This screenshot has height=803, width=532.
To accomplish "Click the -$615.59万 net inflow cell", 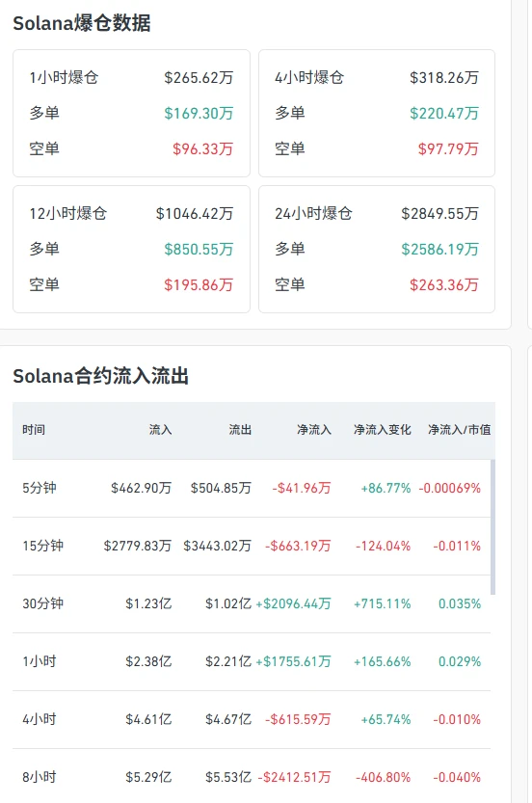I will point(298,719).
